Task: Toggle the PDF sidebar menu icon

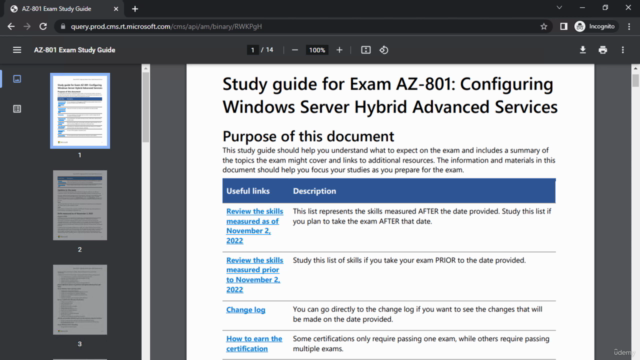Action: click(x=17, y=50)
